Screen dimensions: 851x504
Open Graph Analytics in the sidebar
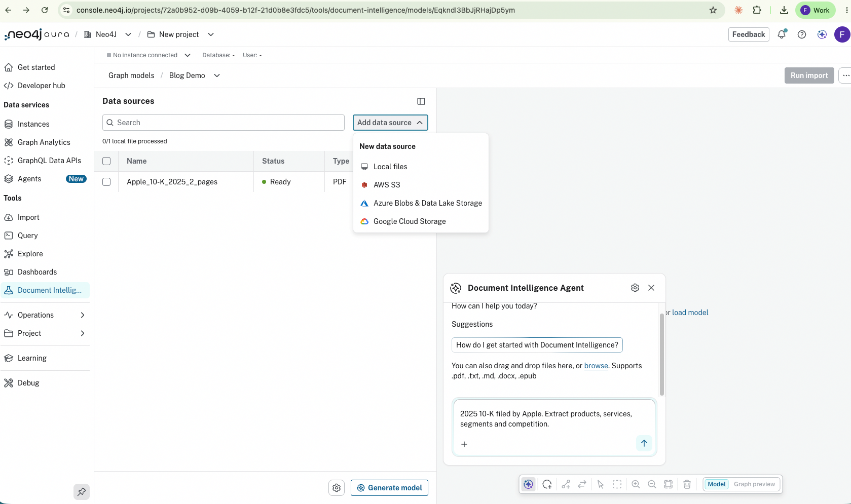[45, 142]
